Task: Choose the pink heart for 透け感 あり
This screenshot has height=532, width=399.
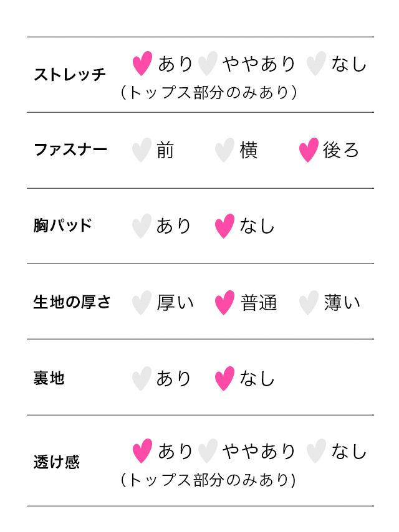Action: 143,451
